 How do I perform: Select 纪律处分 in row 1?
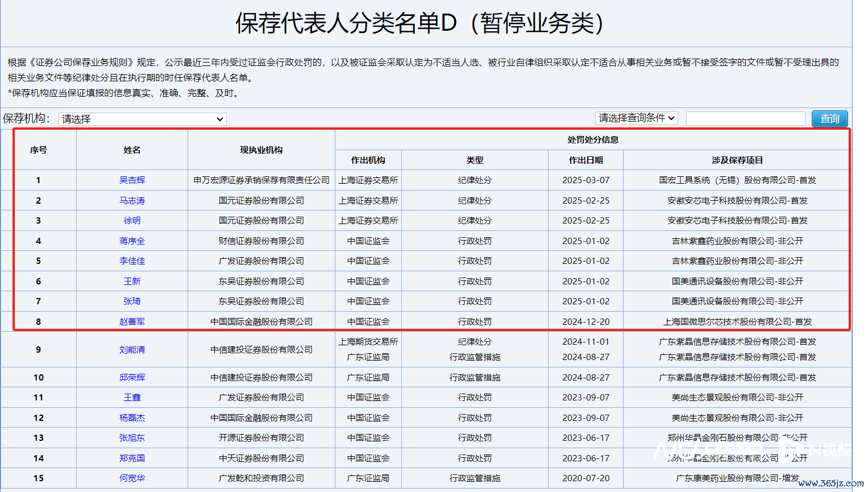475,180
